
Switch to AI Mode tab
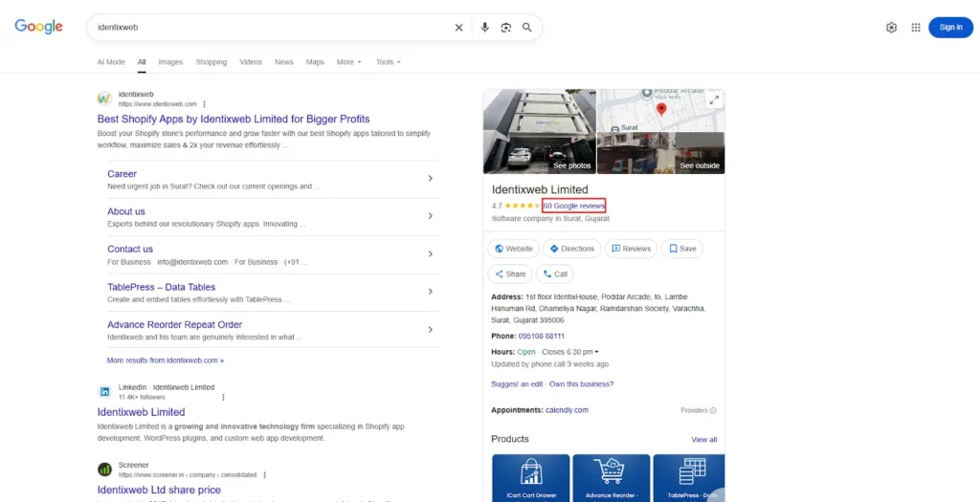[111, 62]
